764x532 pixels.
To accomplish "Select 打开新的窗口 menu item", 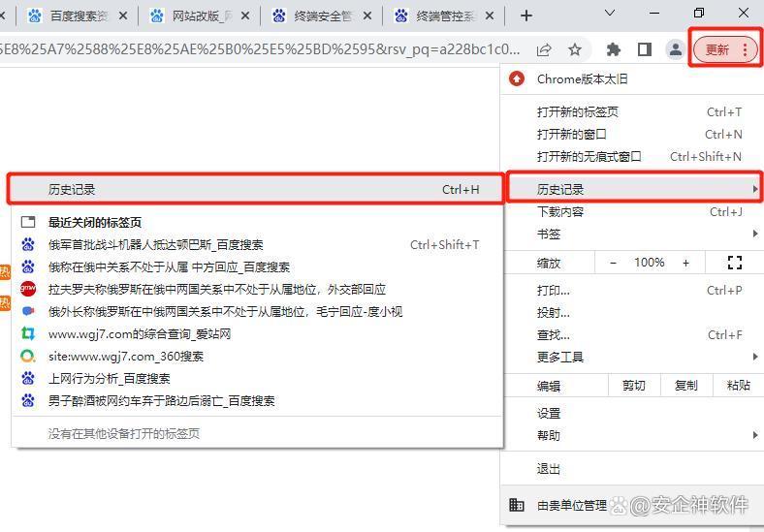I will pos(632,135).
